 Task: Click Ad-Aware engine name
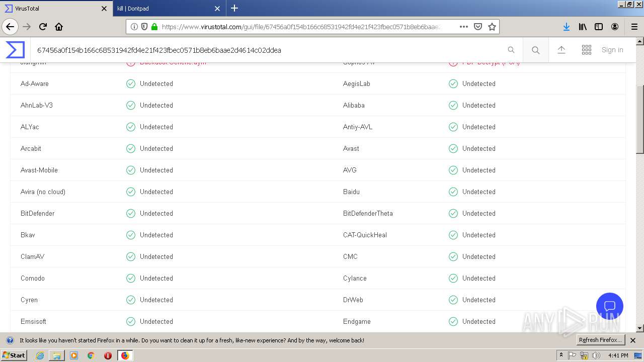coord(35,83)
